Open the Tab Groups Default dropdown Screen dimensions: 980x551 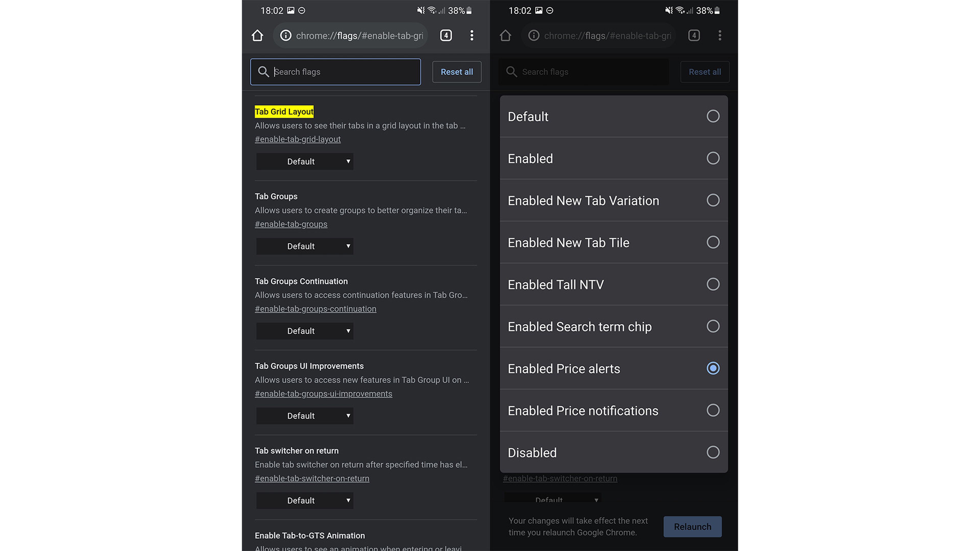[x=305, y=246]
